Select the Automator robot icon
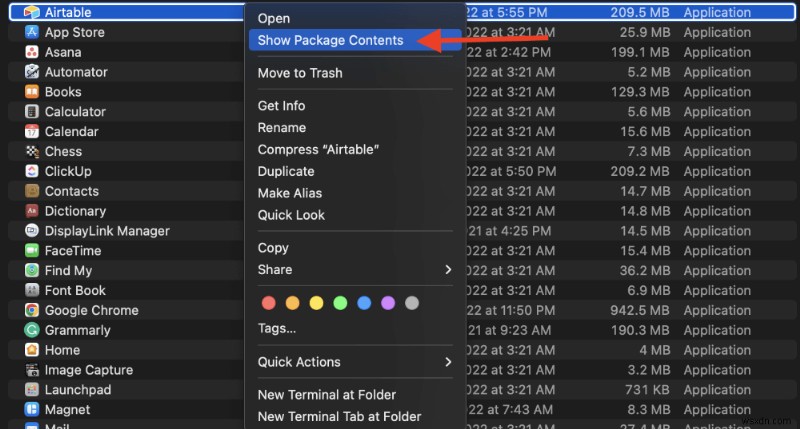 32,72
